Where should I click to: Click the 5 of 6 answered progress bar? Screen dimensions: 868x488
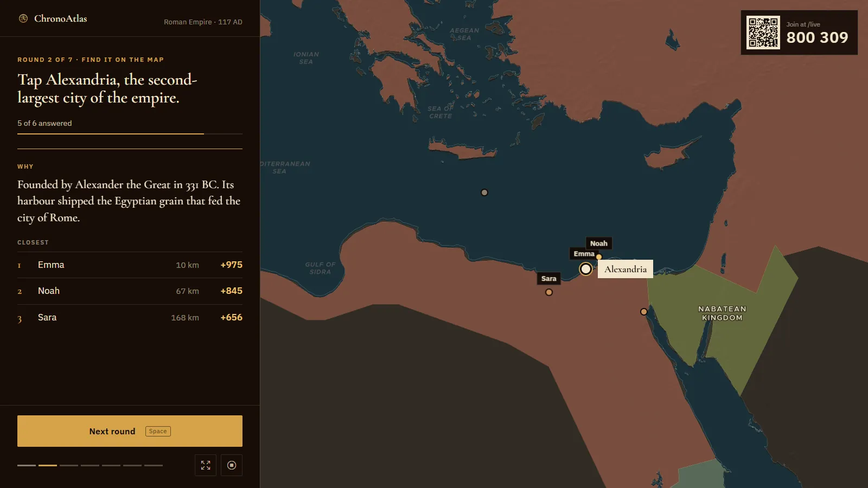click(x=130, y=133)
